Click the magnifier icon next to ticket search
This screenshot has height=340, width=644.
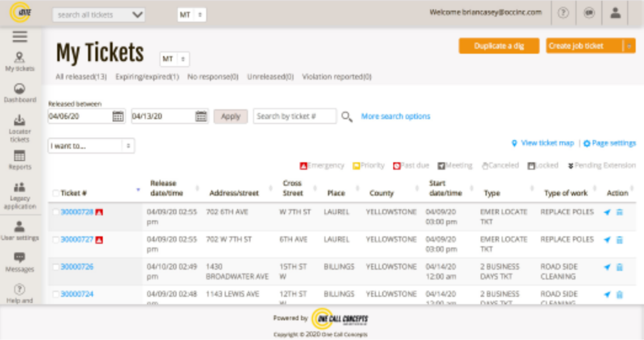[346, 116]
